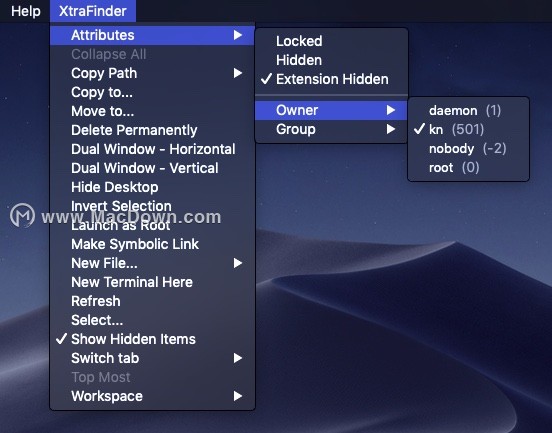Expand the Workspace submenu arrow
Viewport: 552px width, 433px height.
tap(238, 396)
